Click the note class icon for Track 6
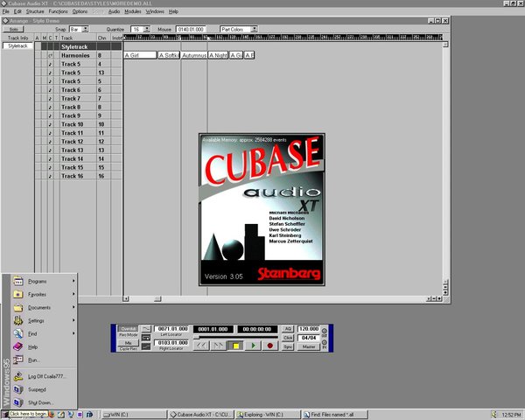 point(50,90)
